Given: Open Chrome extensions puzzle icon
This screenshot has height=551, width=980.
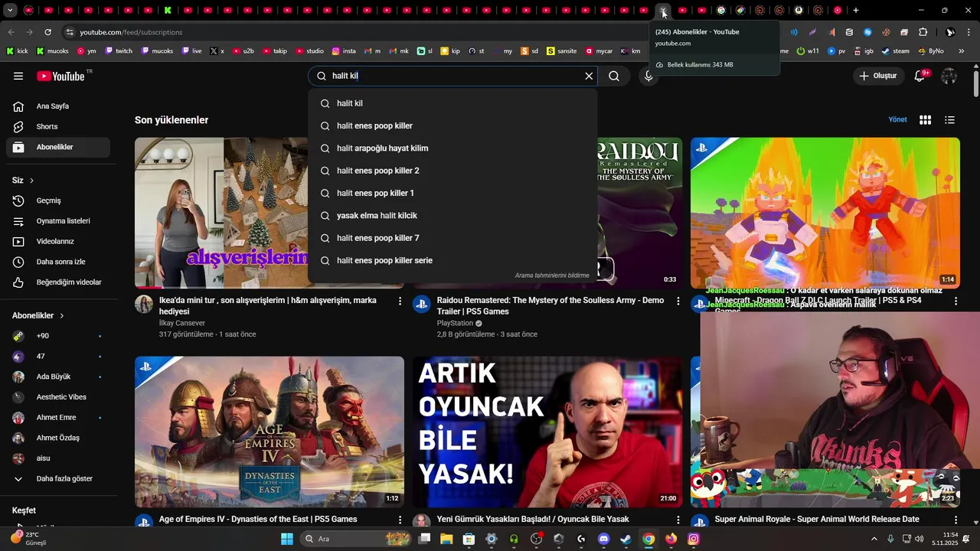Looking at the screenshot, I should (923, 32).
